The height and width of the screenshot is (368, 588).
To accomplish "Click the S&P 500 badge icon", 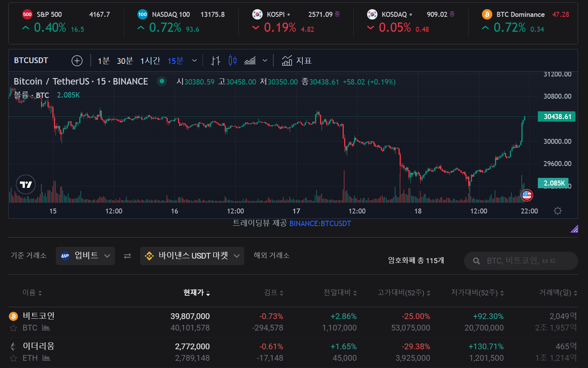I will tap(27, 15).
